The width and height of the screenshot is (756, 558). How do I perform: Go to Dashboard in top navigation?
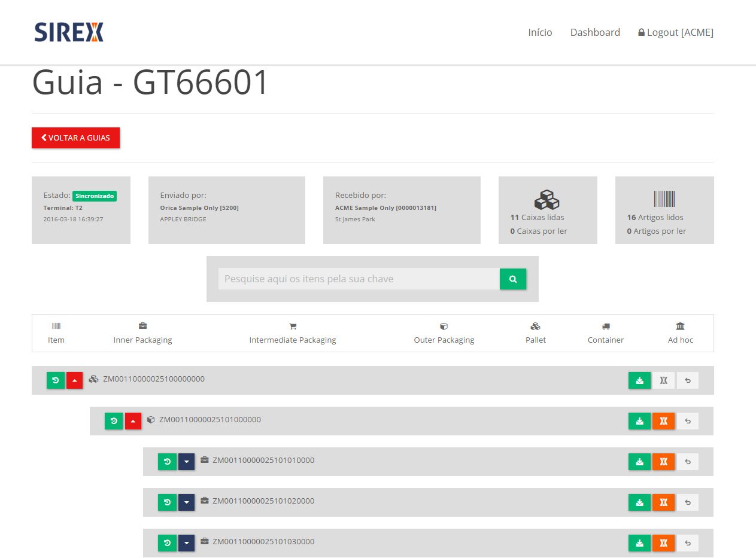tap(595, 32)
